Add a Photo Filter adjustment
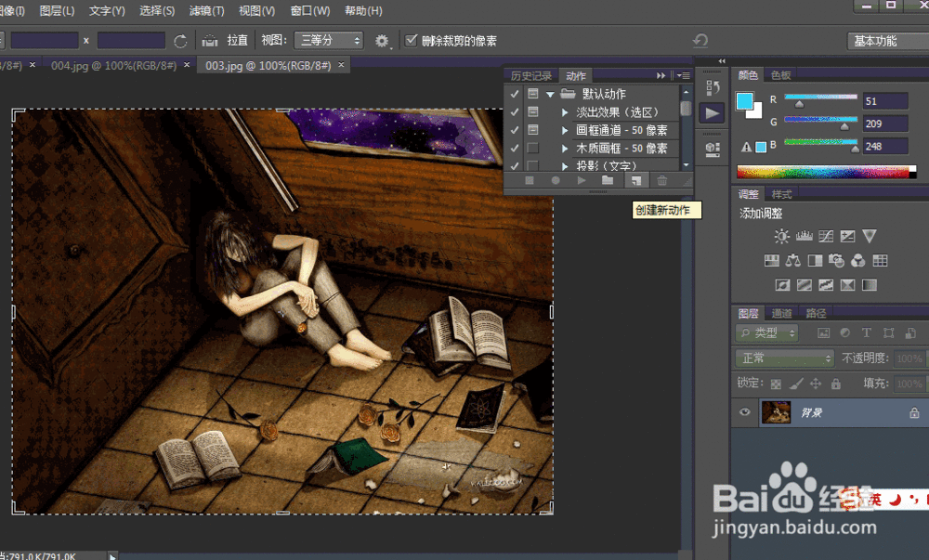The width and height of the screenshot is (929, 560). coord(837,260)
